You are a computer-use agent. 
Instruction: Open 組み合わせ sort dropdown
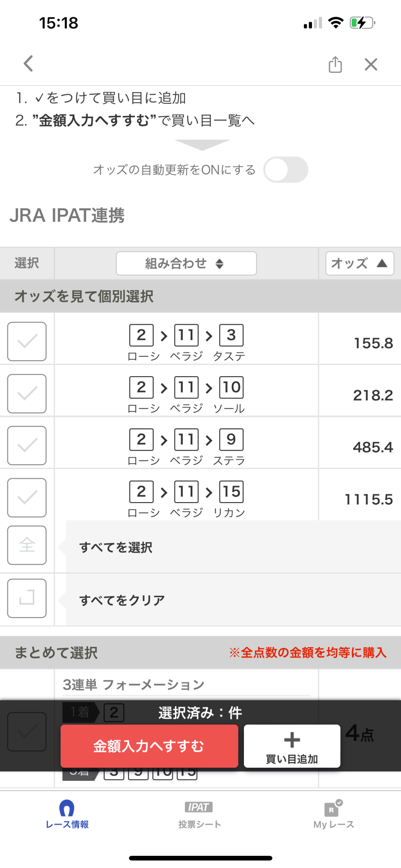(x=186, y=263)
